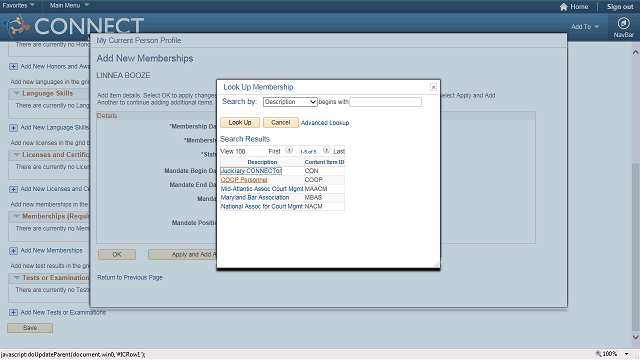
Task: Click the CONNECT logo
Action: pyautogui.click(x=73, y=26)
